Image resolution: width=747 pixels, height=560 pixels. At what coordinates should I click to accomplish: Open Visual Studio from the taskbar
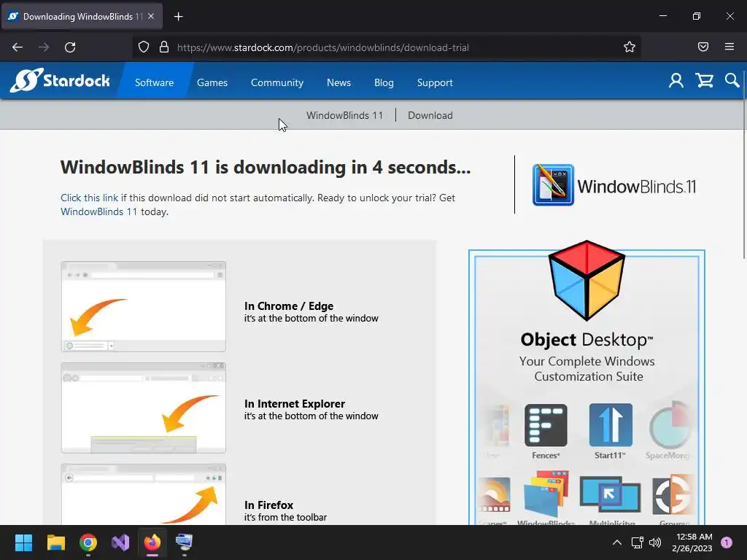coord(120,542)
